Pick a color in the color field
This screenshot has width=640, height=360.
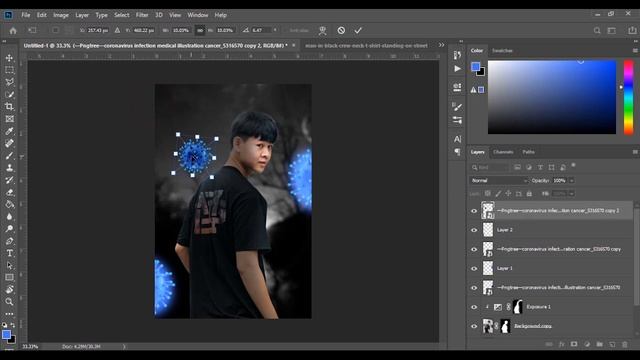pyautogui.click(x=552, y=97)
